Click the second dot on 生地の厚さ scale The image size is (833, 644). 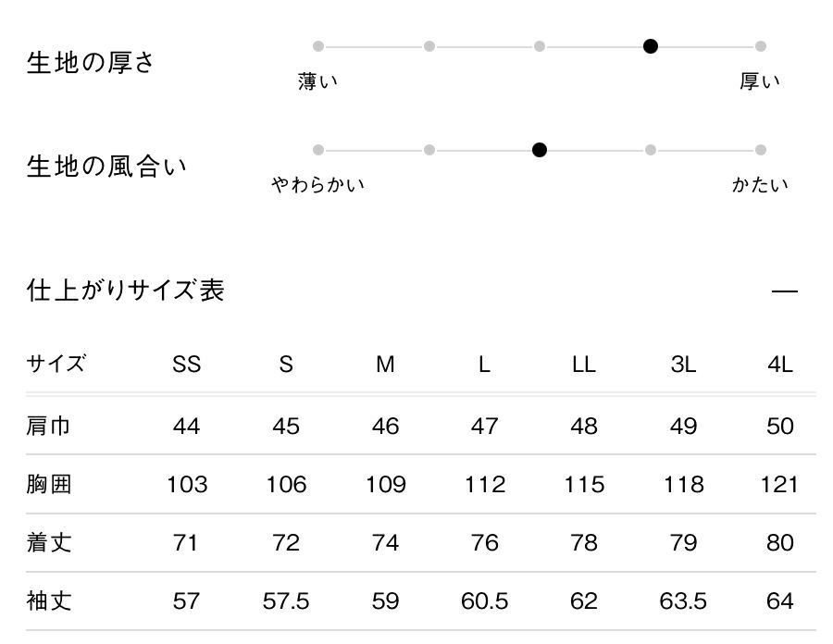pos(429,46)
